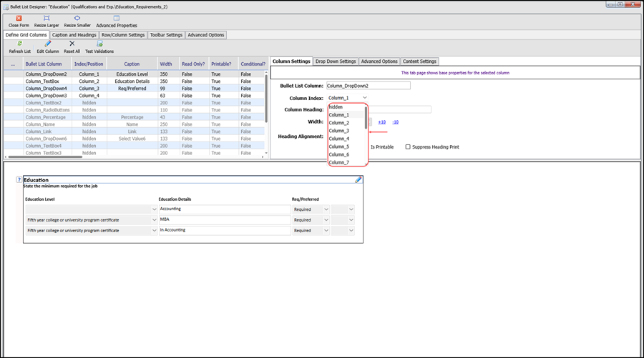Switch to Drop Down Settings tab
This screenshot has width=644, height=358.
[x=336, y=61]
